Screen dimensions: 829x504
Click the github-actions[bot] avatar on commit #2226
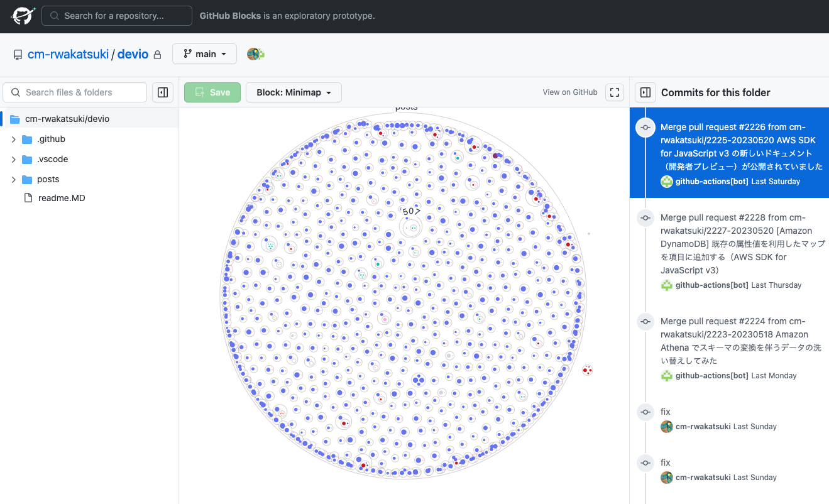666,182
